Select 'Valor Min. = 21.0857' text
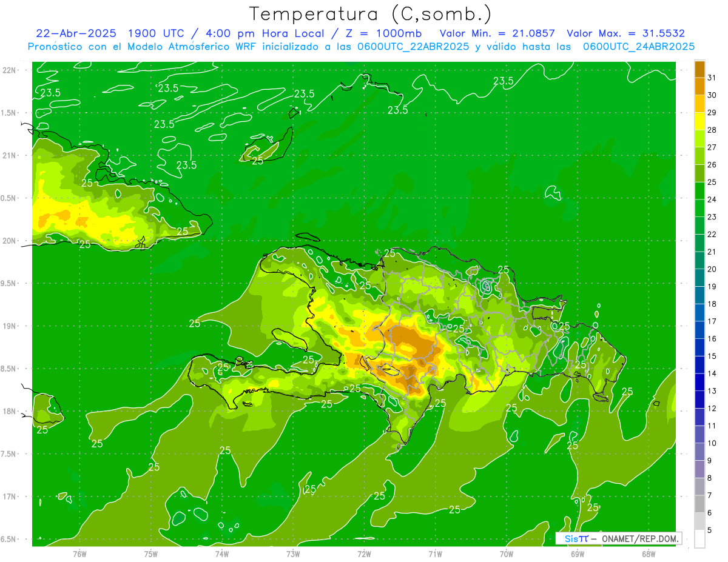Image resolution: width=728 pixels, height=562 pixels. [497, 33]
